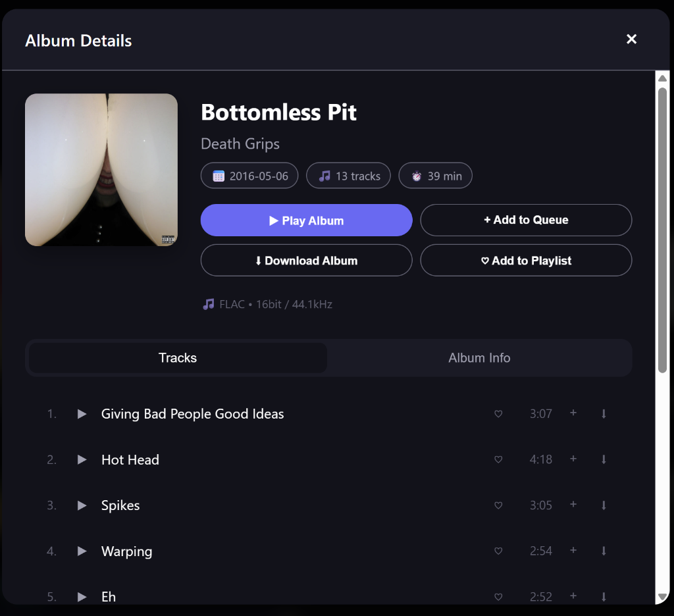Heart the Eh track
This screenshot has width=674, height=616.
pyautogui.click(x=498, y=597)
